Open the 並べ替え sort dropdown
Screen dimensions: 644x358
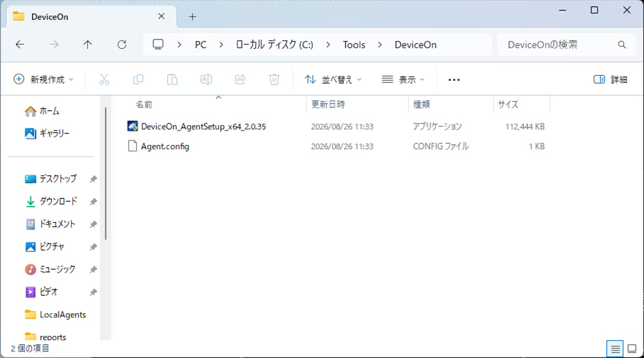pos(333,80)
